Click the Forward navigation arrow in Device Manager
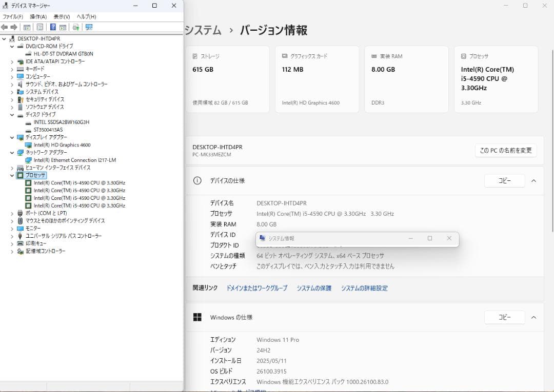Screen dimensions: 554x392 (14, 27)
